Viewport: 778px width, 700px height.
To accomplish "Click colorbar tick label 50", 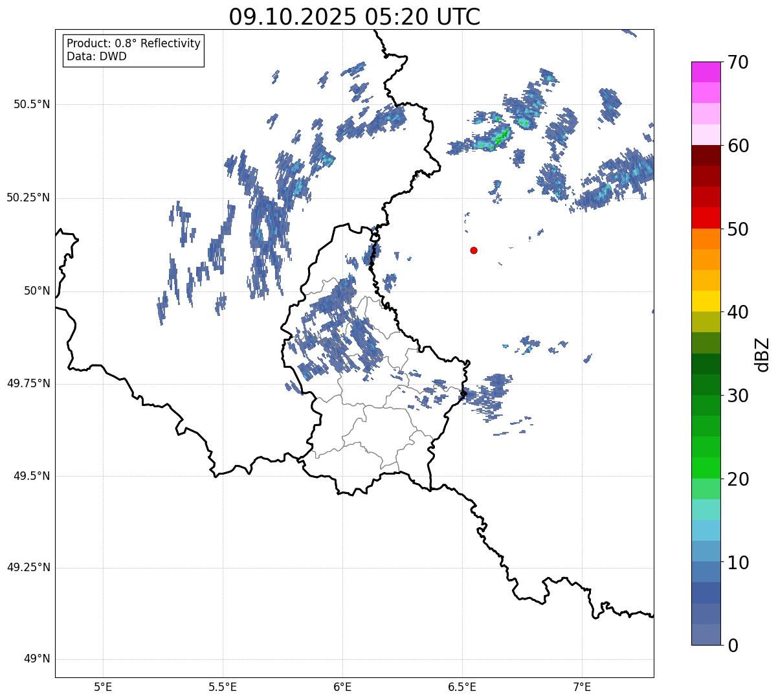I will [737, 230].
